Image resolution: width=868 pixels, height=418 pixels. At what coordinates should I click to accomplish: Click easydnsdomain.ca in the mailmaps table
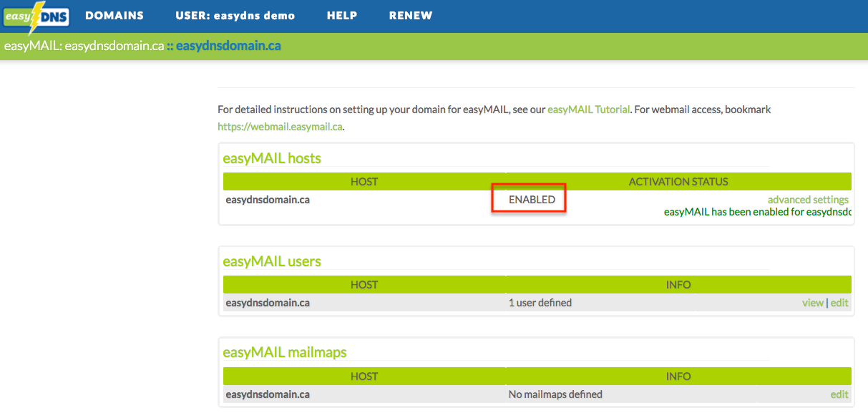(x=268, y=394)
